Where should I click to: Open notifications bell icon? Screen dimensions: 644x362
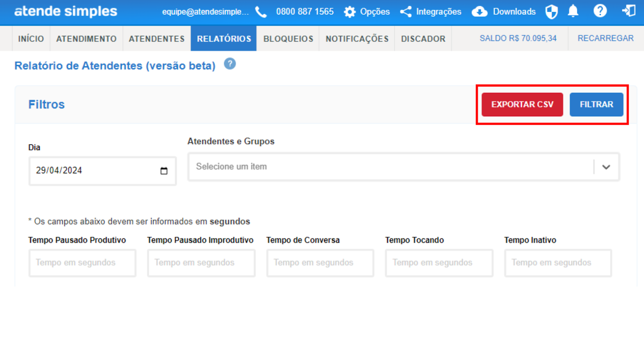click(573, 11)
